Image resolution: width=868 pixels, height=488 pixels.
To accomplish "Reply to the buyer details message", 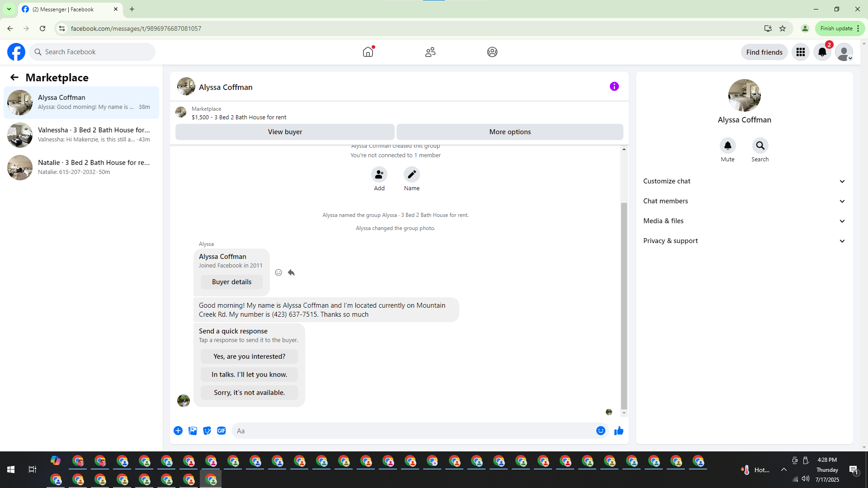I will tap(291, 272).
